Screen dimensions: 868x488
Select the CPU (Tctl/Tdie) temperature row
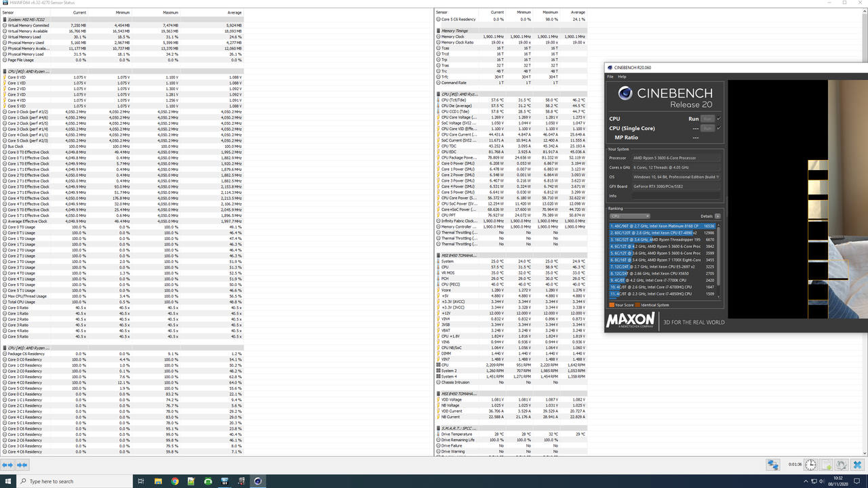coord(511,100)
